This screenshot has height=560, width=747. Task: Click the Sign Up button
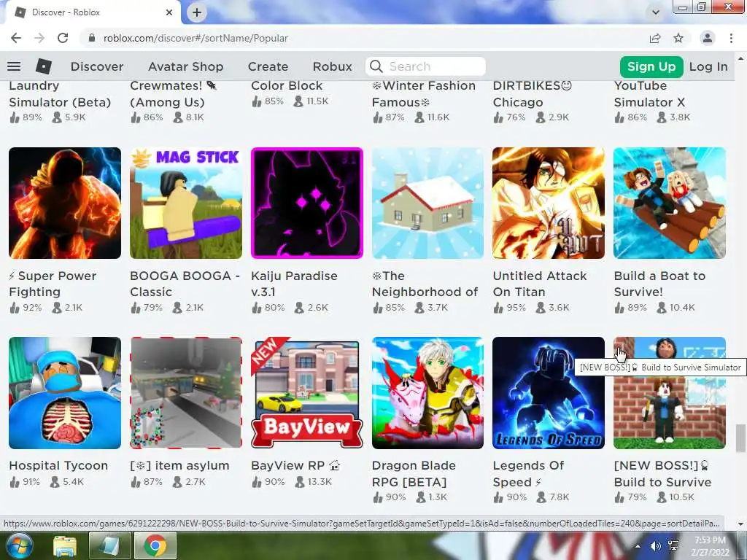651,66
